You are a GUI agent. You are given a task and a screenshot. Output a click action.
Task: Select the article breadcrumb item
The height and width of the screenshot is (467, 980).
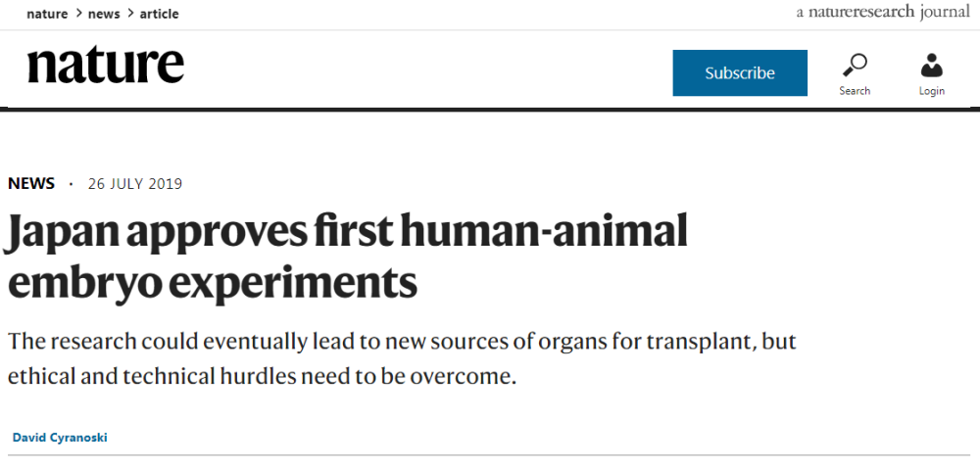[x=158, y=14]
